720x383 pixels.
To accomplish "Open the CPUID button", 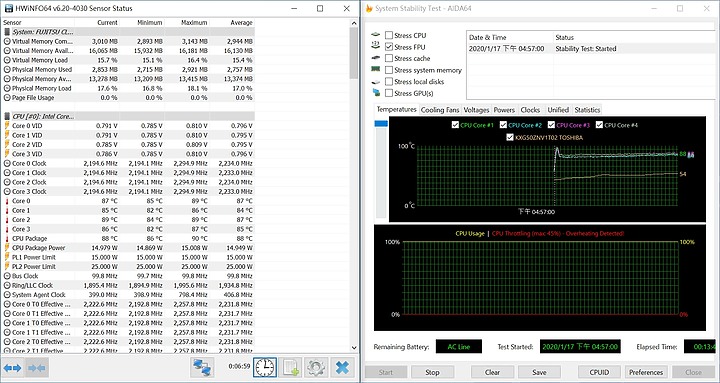I will (599, 372).
